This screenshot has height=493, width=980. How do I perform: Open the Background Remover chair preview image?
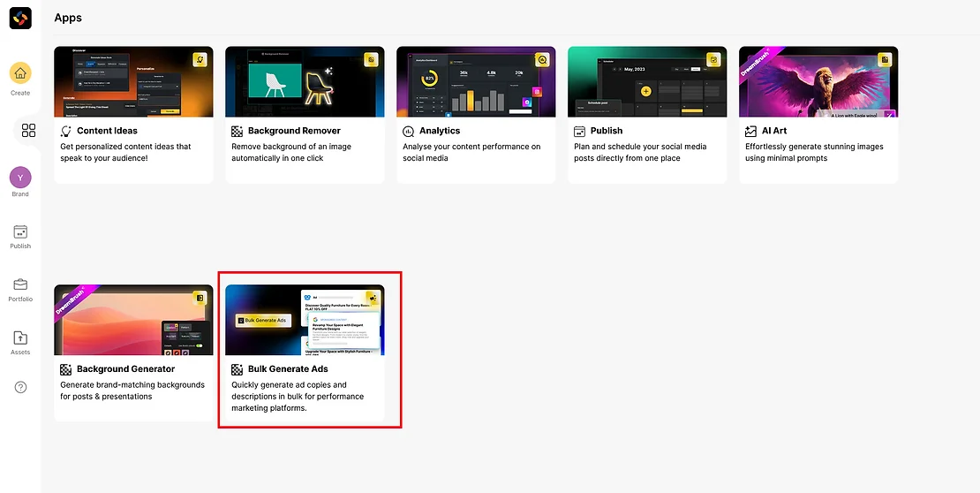point(305,82)
